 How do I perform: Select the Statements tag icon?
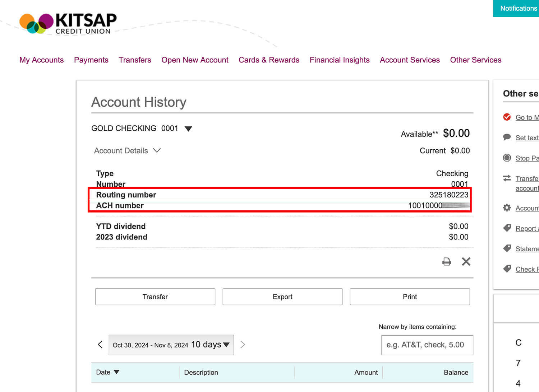tap(507, 248)
